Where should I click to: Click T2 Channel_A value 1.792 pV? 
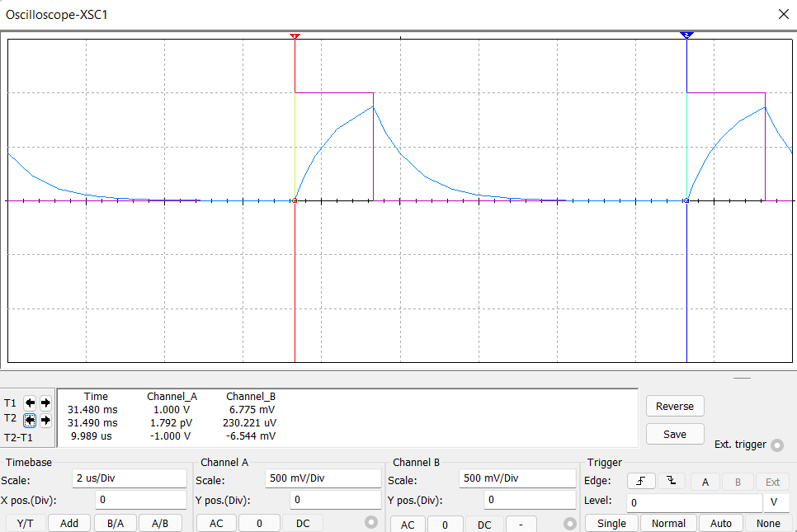coord(172,423)
